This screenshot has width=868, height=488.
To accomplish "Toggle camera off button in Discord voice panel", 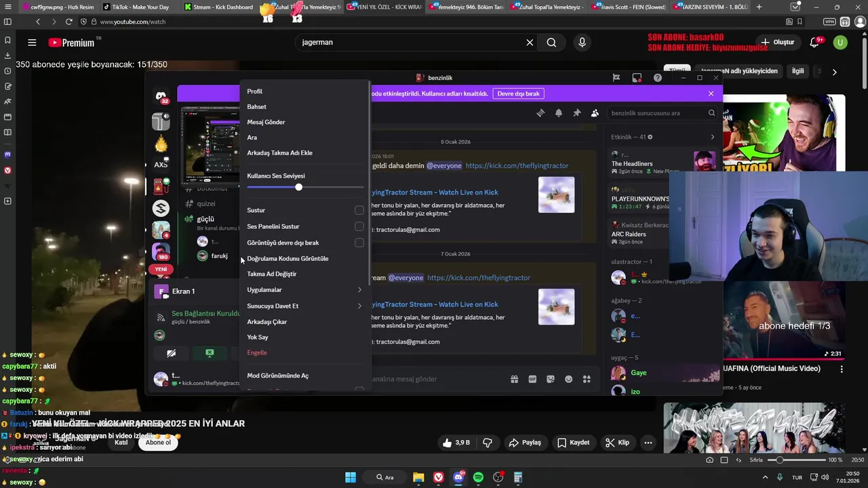I will coord(172,353).
